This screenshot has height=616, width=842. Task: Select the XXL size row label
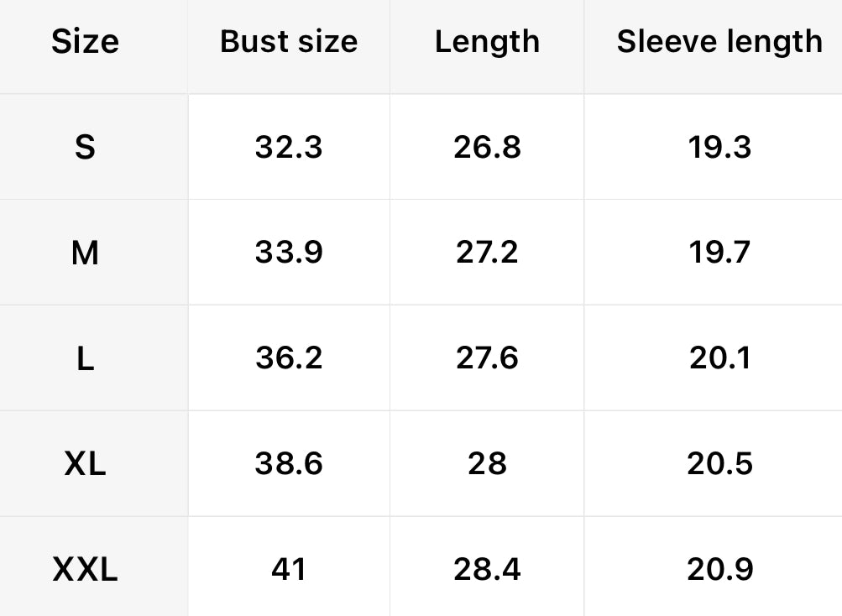(85, 570)
